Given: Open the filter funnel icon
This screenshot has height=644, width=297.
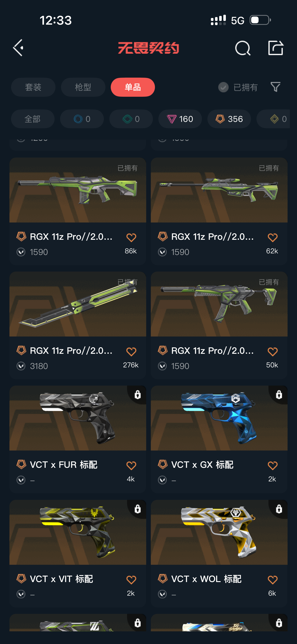Looking at the screenshot, I should tap(275, 87).
